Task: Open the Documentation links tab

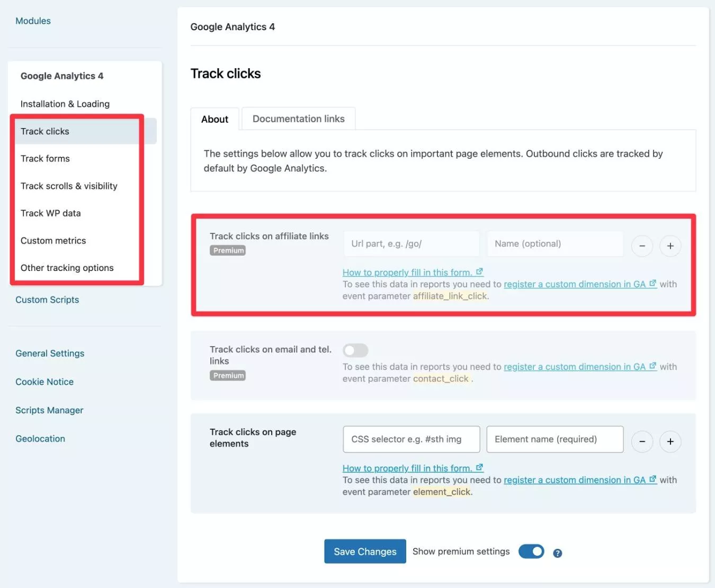Action: coord(299,119)
